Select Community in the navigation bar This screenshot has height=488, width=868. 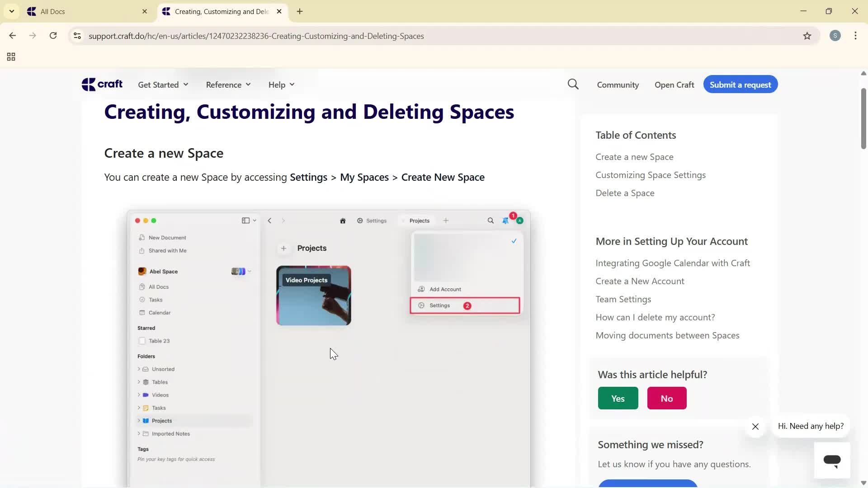click(x=618, y=84)
